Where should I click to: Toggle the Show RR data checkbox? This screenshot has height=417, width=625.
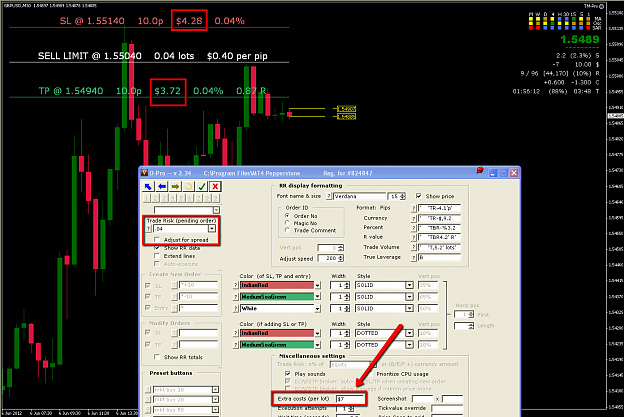point(157,248)
